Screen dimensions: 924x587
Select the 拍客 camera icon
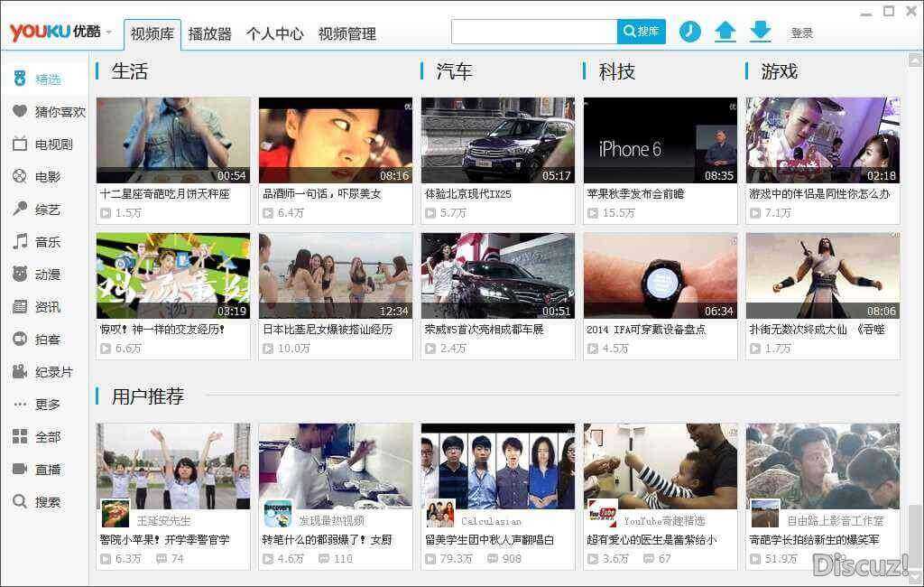[20, 339]
